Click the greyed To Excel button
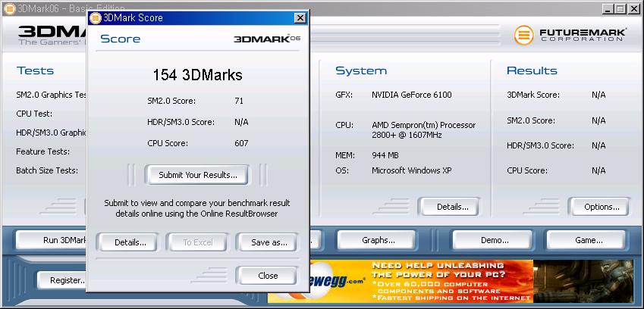The image size is (644, 309). pos(196,242)
